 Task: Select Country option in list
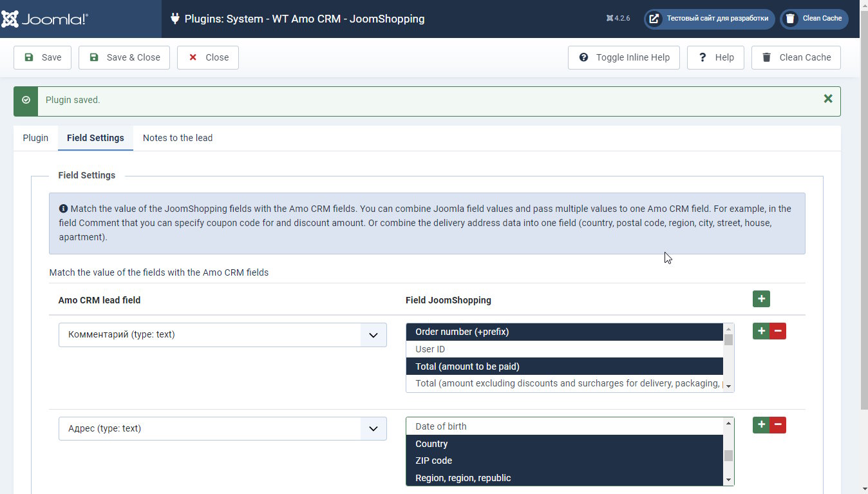tap(565, 444)
